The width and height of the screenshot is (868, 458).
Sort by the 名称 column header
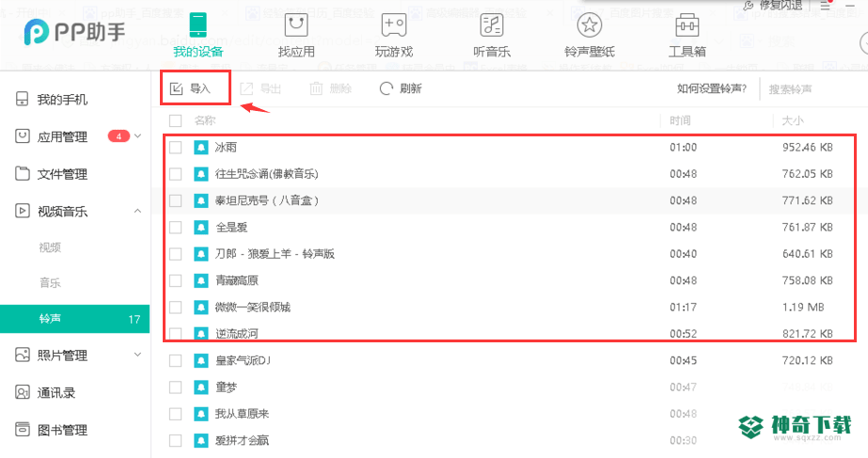[x=205, y=120]
